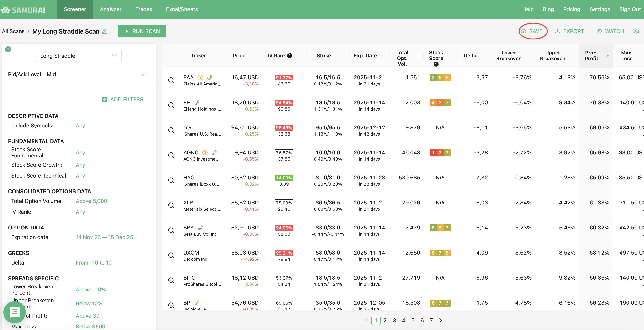Switch to the Analyzer tab

click(111, 9)
